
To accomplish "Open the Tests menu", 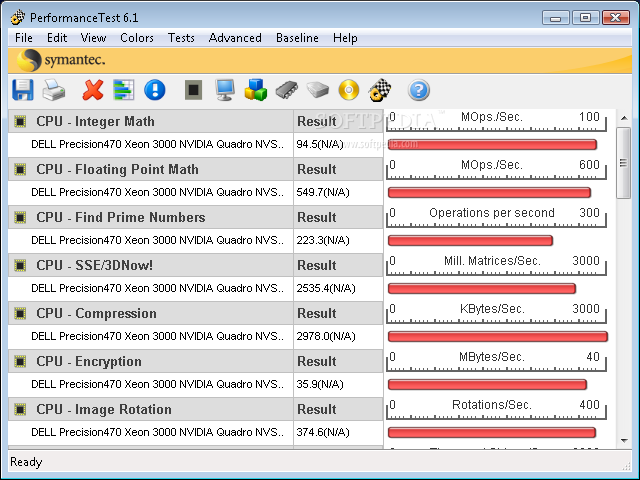I will (181, 38).
